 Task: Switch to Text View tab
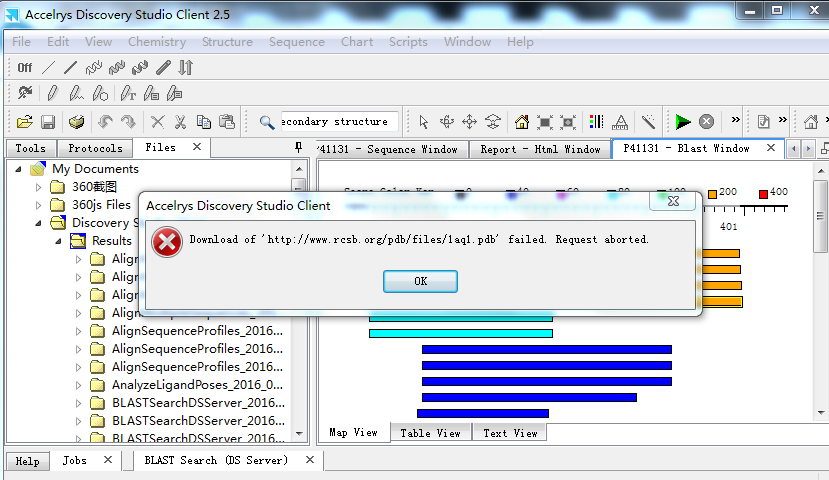coord(510,433)
